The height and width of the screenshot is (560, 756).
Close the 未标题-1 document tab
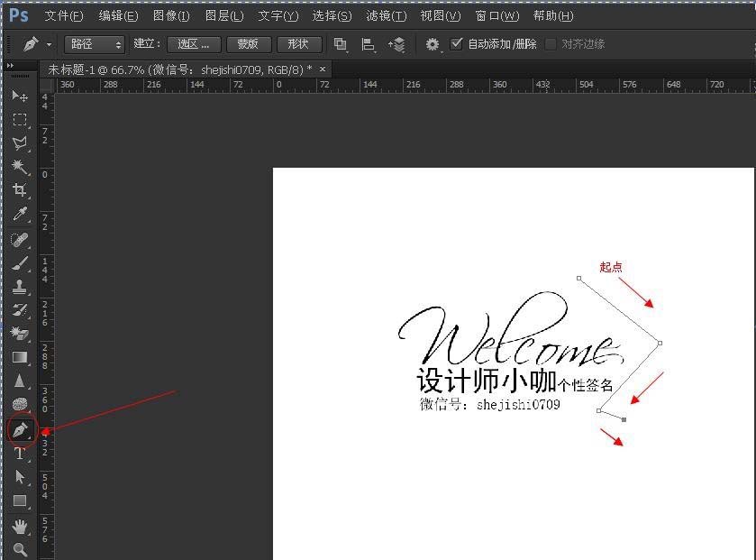click(x=323, y=69)
